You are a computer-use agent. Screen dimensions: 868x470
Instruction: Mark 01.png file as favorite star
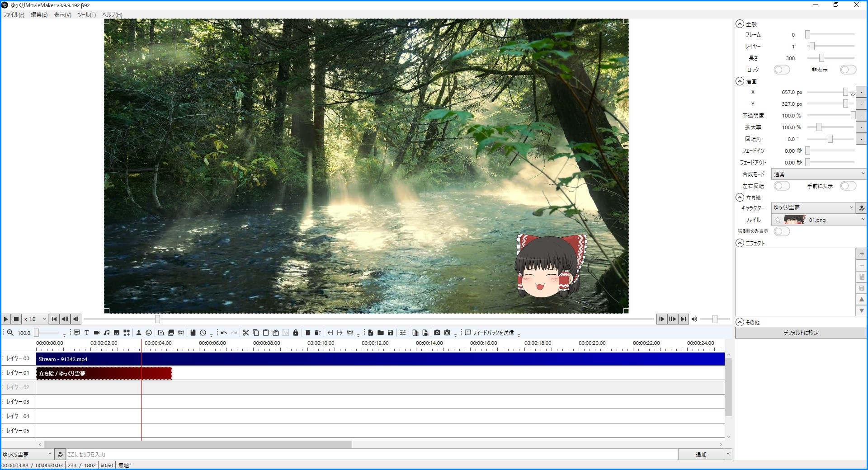pyautogui.click(x=778, y=220)
